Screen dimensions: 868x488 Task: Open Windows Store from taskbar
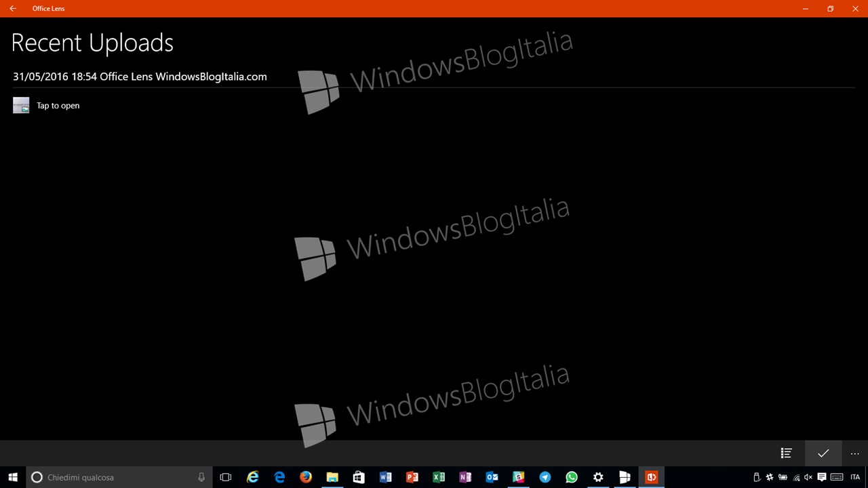point(359,477)
